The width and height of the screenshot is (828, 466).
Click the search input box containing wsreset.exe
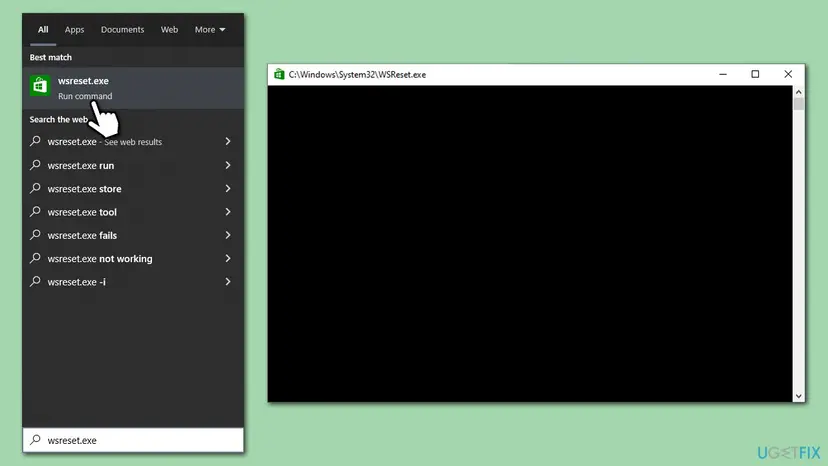(x=133, y=440)
